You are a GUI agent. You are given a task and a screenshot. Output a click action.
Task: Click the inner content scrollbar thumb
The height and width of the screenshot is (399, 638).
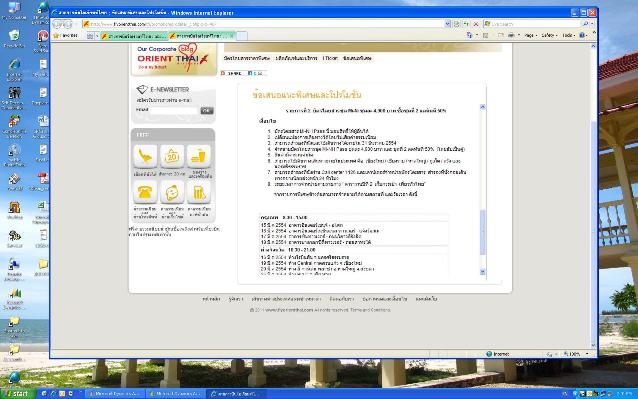(483, 232)
